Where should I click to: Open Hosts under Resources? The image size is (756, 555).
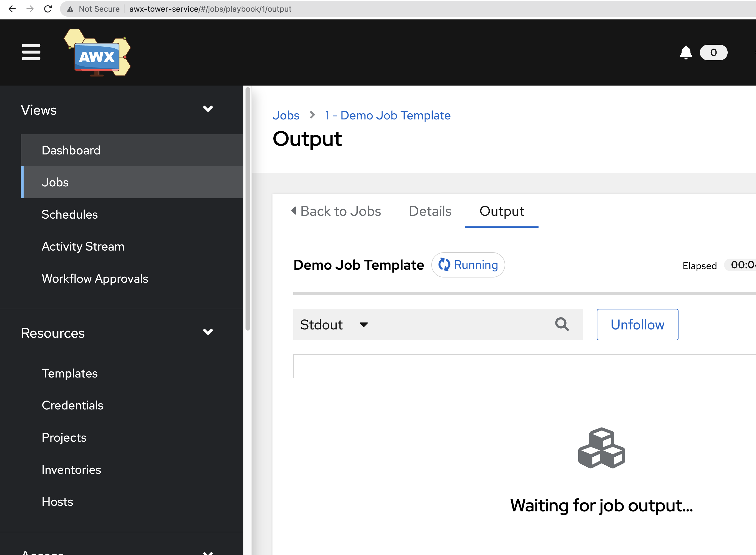point(132,502)
